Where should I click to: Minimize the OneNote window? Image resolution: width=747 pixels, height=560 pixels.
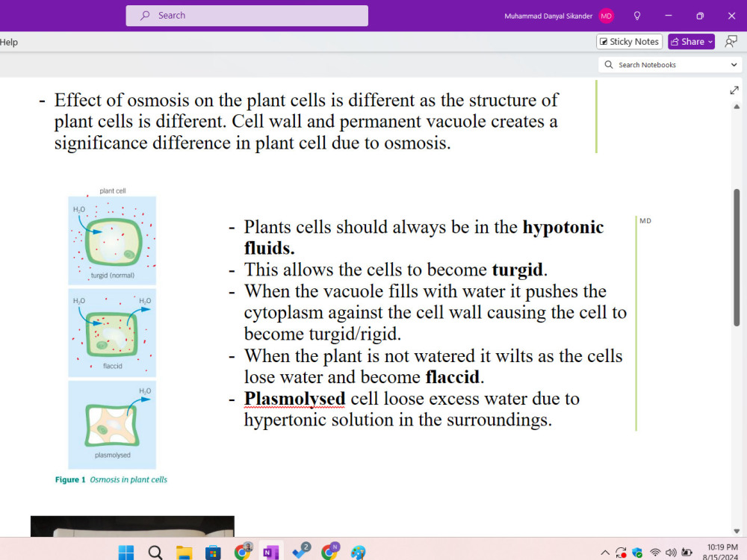[x=669, y=16]
